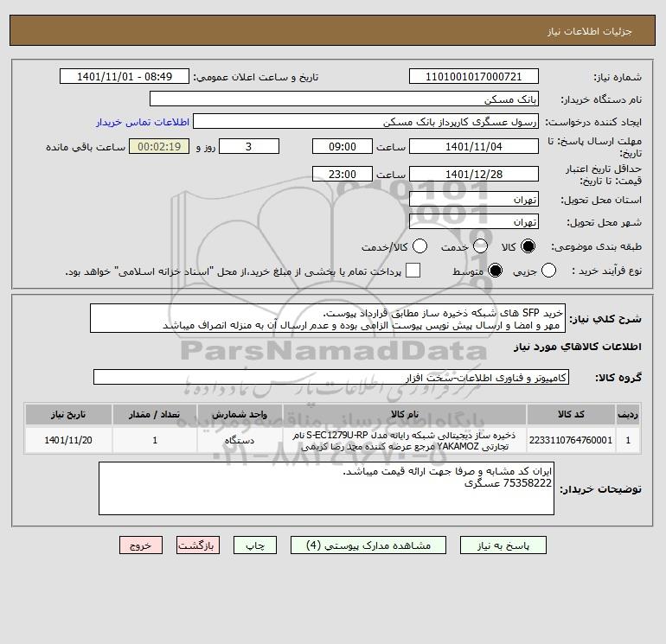
Task: Choose the جزیی purchase type radio
Action: tap(548, 271)
